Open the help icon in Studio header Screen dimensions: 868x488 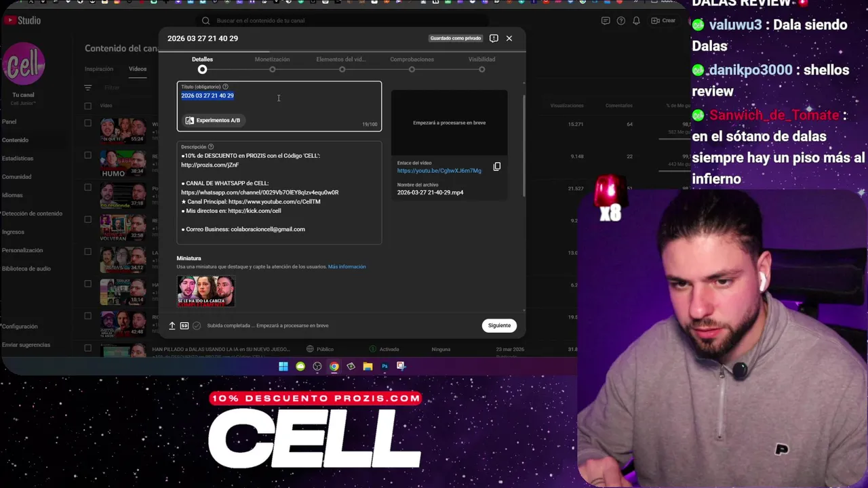620,20
